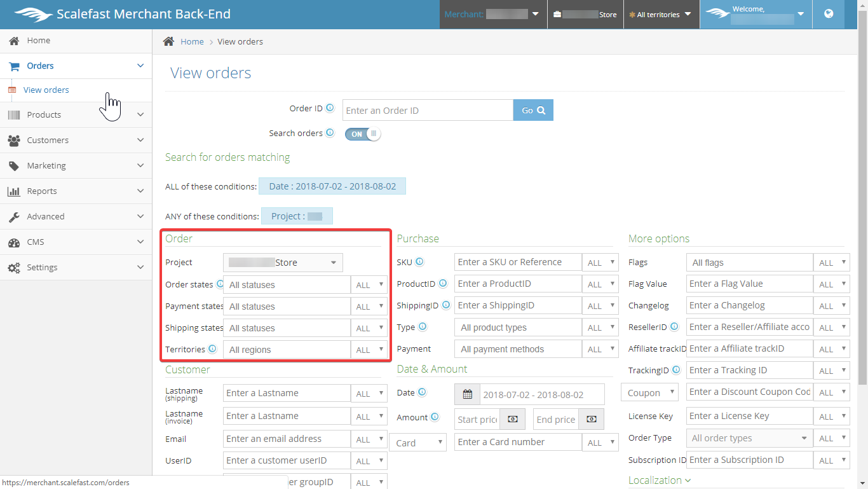The width and height of the screenshot is (868, 489).
Task: Click the globe icon in top bar
Action: [829, 14]
